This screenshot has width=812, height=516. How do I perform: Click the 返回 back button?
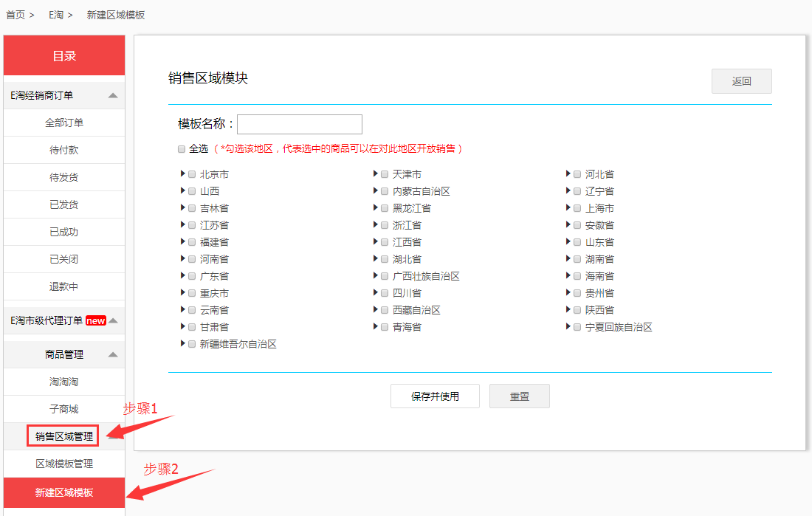(x=742, y=81)
